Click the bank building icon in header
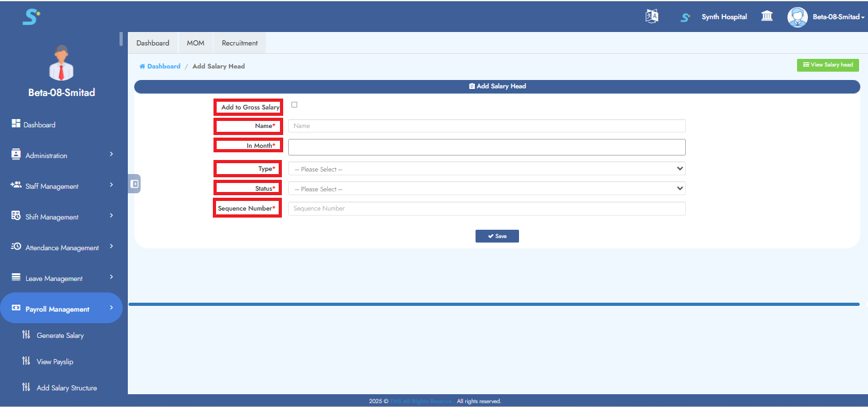Screen dimensions: 868x407 point(767,17)
